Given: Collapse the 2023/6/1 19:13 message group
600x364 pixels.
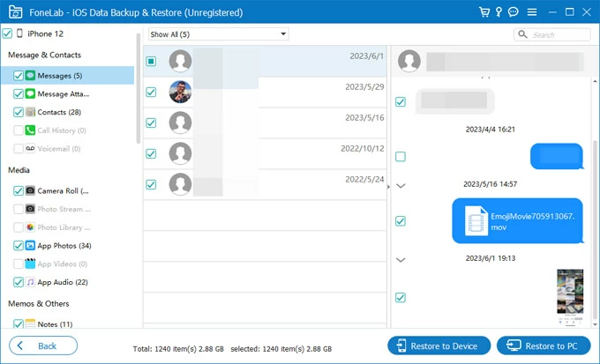Looking at the screenshot, I should (401, 259).
